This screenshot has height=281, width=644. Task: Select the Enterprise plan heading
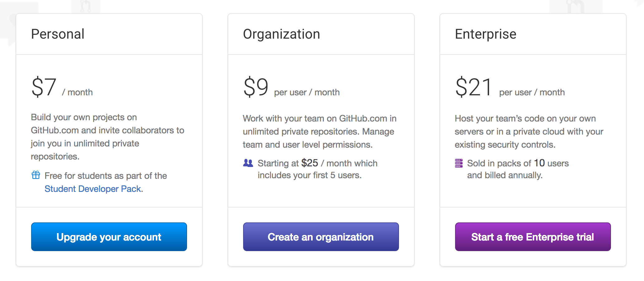coord(486,34)
